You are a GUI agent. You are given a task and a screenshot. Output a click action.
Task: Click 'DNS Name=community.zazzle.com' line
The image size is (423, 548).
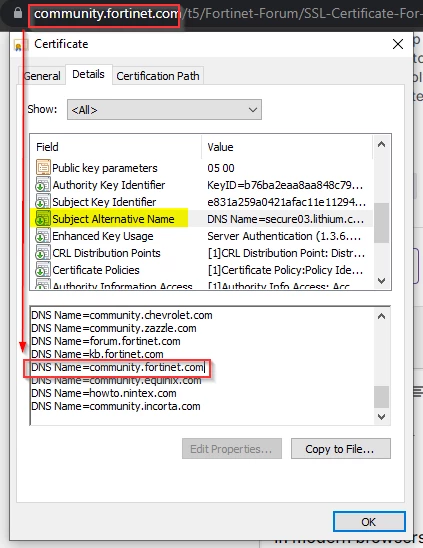pyautogui.click(x=114, y=328)
